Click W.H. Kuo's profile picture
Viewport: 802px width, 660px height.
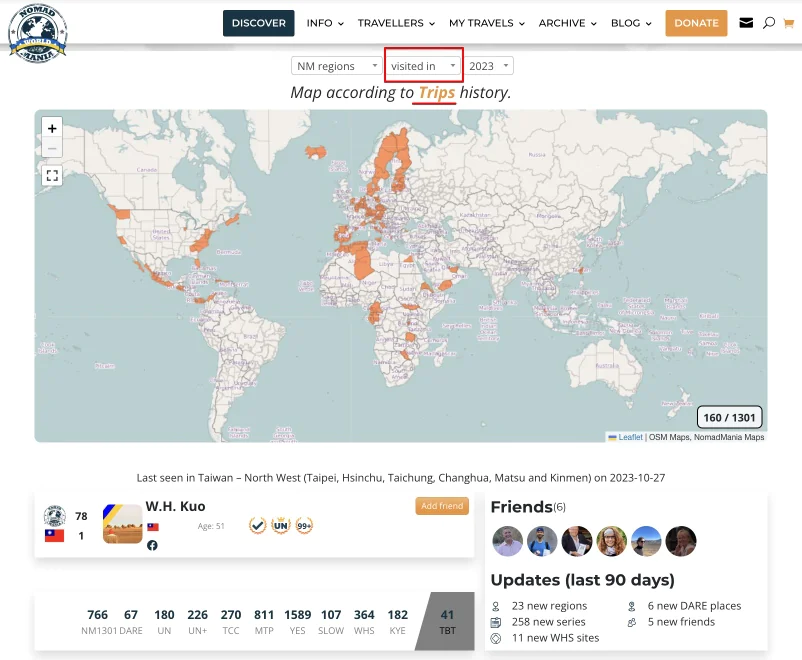point(122,524)
